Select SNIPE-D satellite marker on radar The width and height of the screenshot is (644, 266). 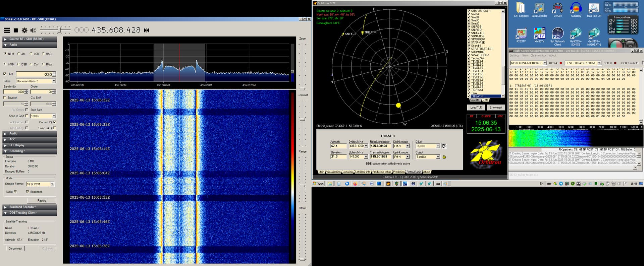pyautogui.click(x=343, y=34)
